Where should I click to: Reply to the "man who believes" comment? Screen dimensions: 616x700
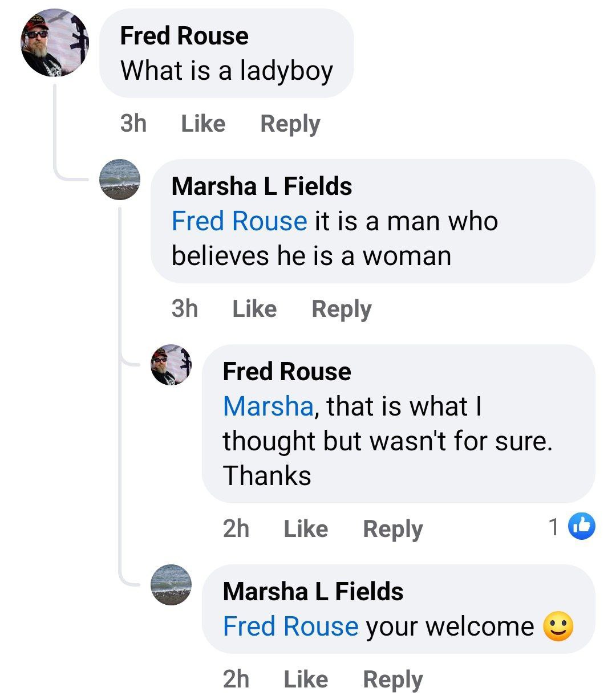[341, 309]
